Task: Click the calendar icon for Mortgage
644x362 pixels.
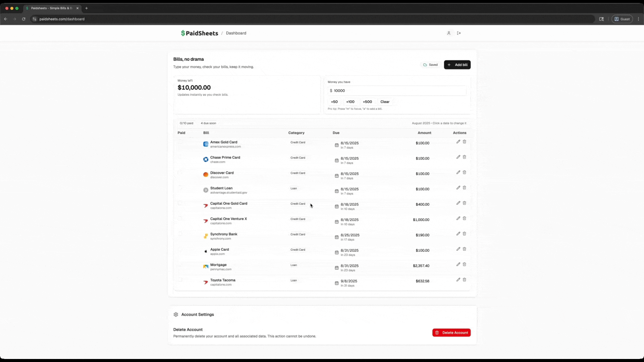Action: [x=336, y=268]
